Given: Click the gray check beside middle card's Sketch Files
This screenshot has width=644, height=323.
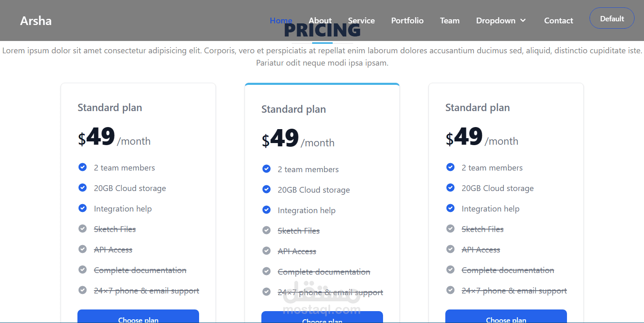Looking at the screenshot, I should (x=267, y=230).
